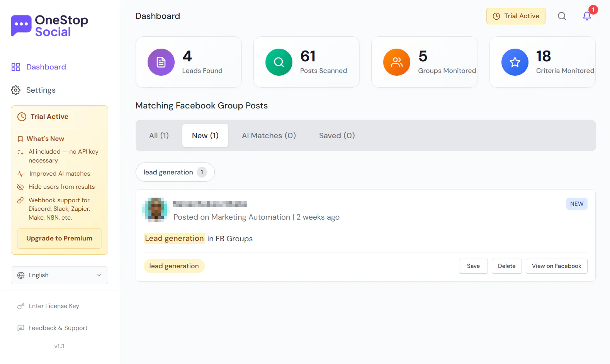Click View on Facebook button
Viewport: 610px width, 364px height.
[x=556, y=266]
